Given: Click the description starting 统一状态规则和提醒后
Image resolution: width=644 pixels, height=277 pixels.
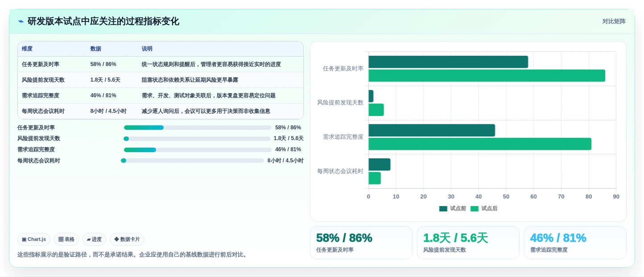Looking at the screenshot, I should pyautogui.click(x=211, y=64).
